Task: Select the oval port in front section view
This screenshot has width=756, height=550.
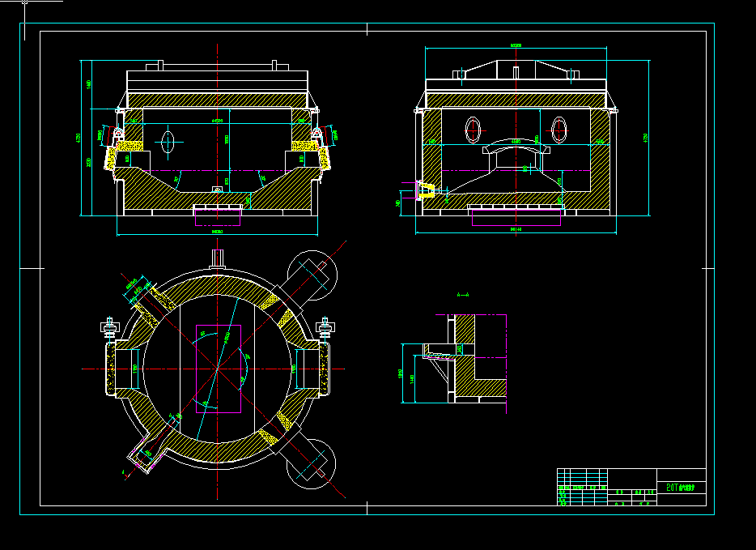Action: click(168, 142)
